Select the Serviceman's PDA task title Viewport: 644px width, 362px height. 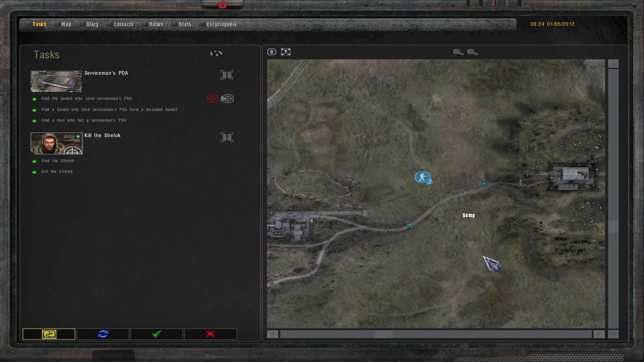tap(106, 73)
